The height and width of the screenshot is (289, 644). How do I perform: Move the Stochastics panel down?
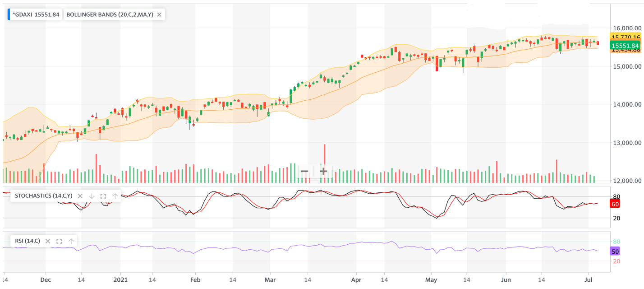click(92, 196)
